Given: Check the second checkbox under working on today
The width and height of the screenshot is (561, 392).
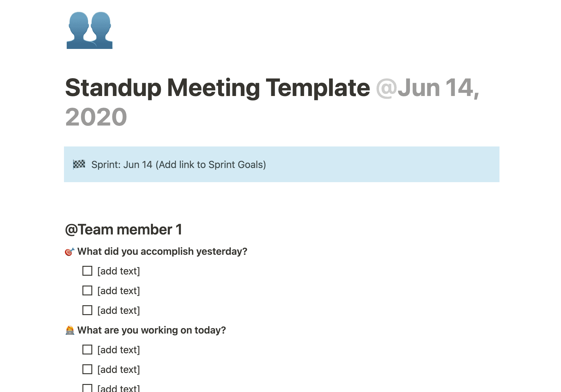Looking at the screenshot, I should [x=87, y=369].
